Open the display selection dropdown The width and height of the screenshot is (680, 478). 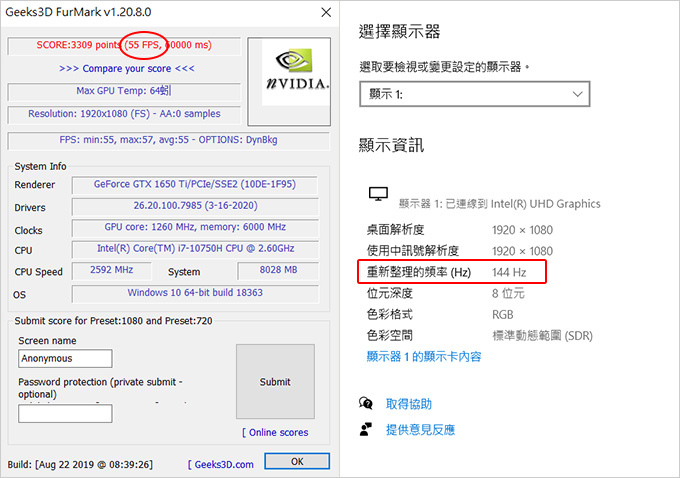(474, 94)
